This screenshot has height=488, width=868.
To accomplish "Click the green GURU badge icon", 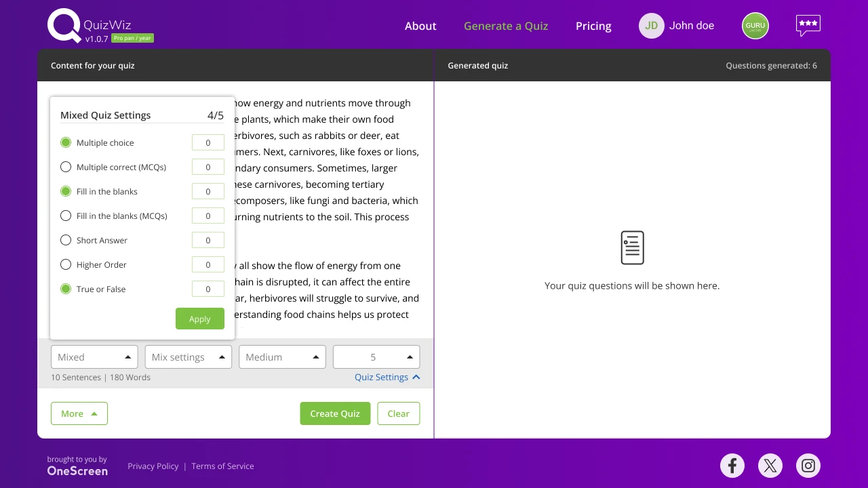I will [755, 26].
